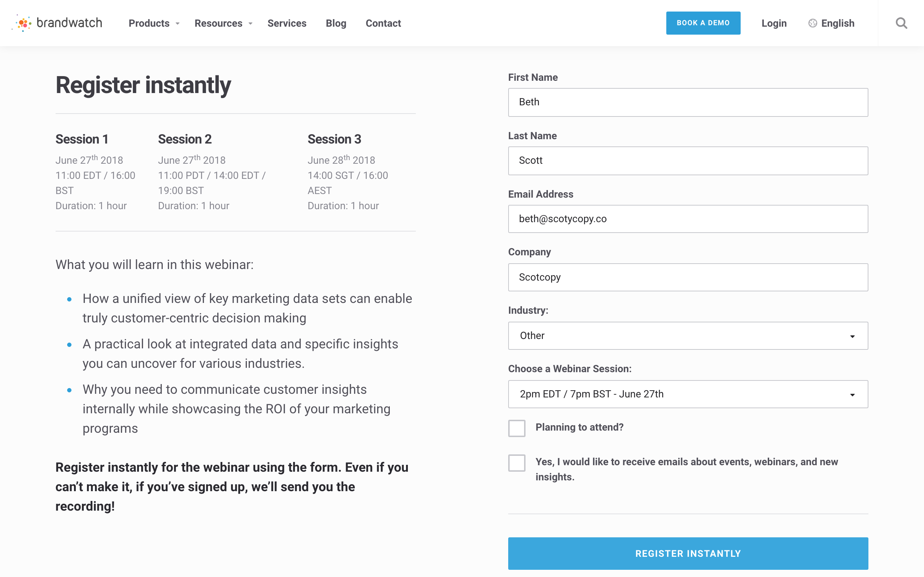Open the Contact page
Screen dimensions: 924x577
(x=383, y=23)
